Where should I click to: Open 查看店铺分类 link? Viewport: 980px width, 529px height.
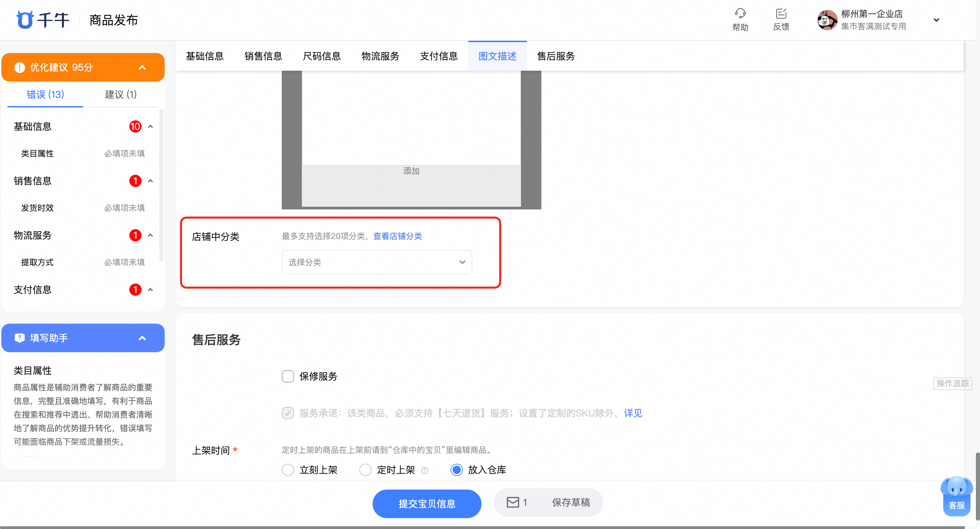point(397,236)
